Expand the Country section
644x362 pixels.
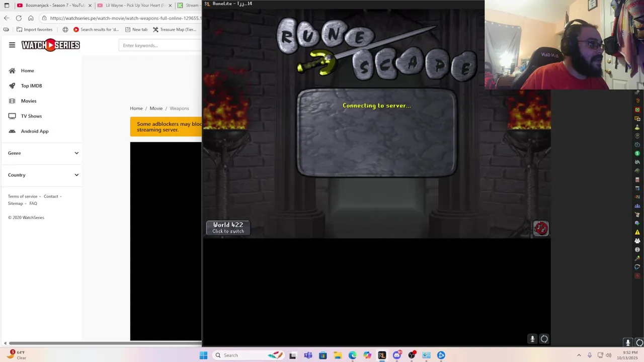pyautogui.click(x=43, y=175)
